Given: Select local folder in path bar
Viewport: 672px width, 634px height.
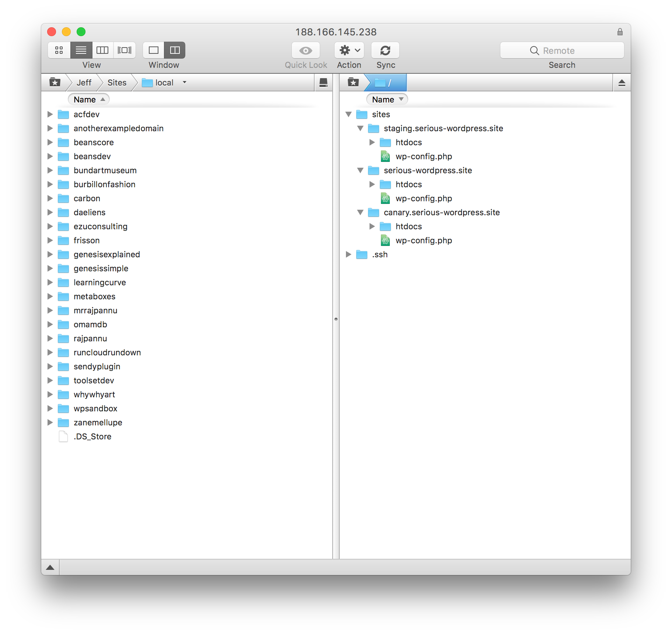Looking at the screenshot, I should (x=158, y=83).
